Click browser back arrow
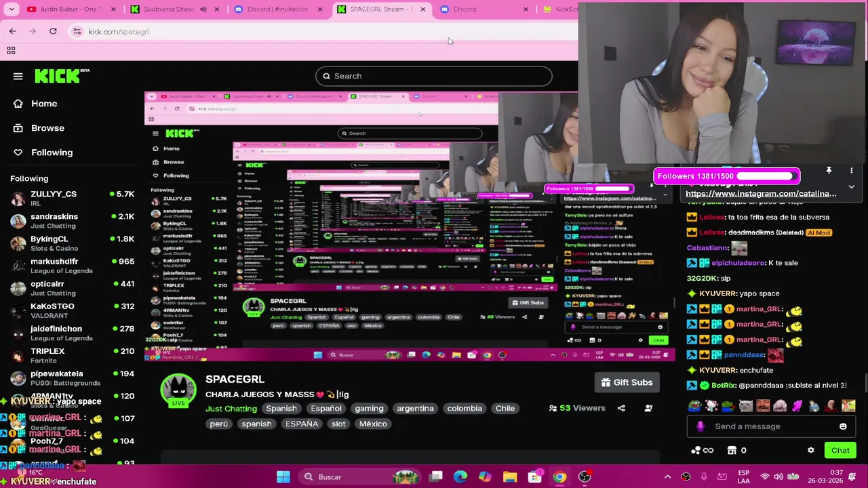Image resolution: width=868 pixels, height=488 pixels. pos(12,31)
